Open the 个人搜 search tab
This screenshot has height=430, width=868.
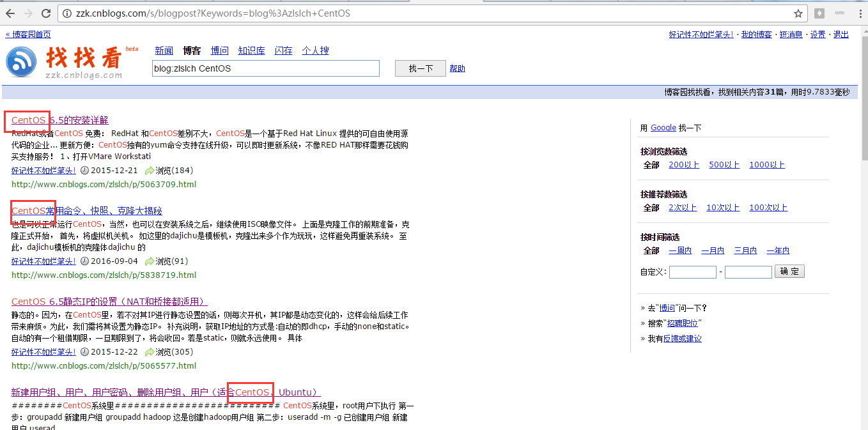click(x=316, y=50)
